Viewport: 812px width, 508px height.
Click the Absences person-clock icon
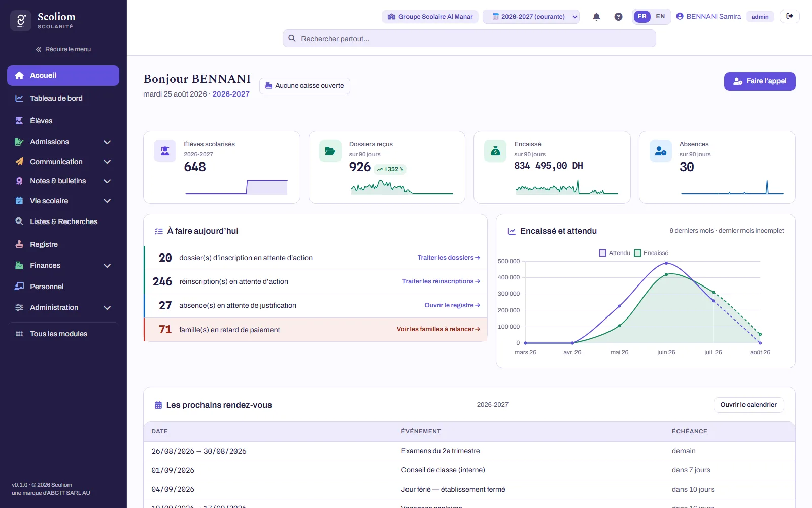pyautogui.click(x=661, y=151)
